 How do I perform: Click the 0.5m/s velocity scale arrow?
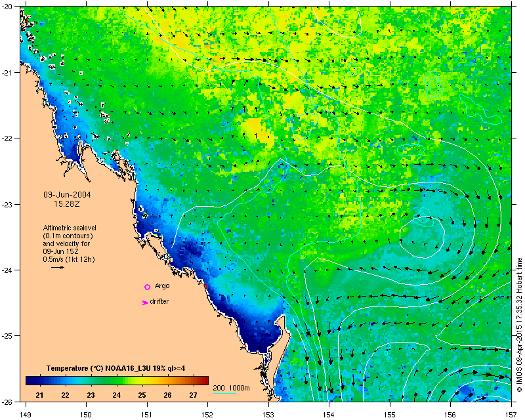tap(58, 267)
